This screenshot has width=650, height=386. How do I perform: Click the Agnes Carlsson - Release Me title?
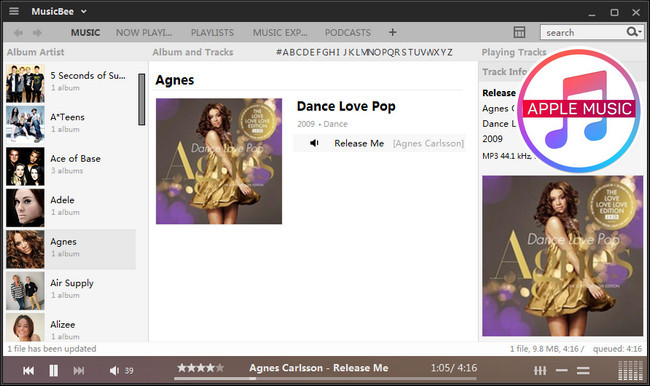pyautogui.click(x=319, y=368)
